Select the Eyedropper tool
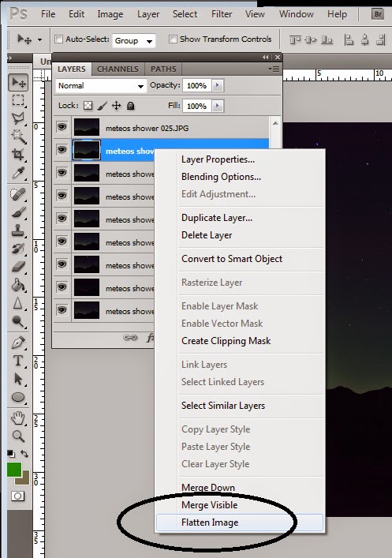Image resolution: width=392 pixels, height=558 pixels. click(18, 173)
